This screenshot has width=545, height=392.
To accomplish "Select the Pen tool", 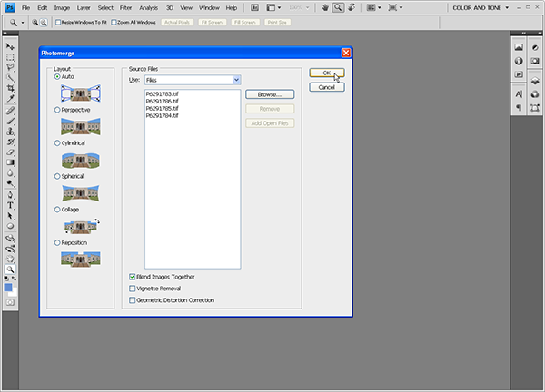I will pyautogui.click(x=10, y=195).
